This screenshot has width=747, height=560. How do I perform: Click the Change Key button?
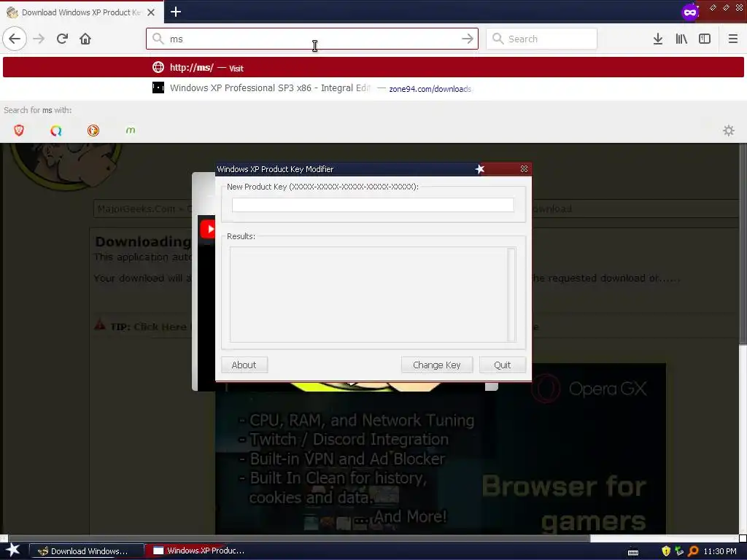tap(437, 365)
